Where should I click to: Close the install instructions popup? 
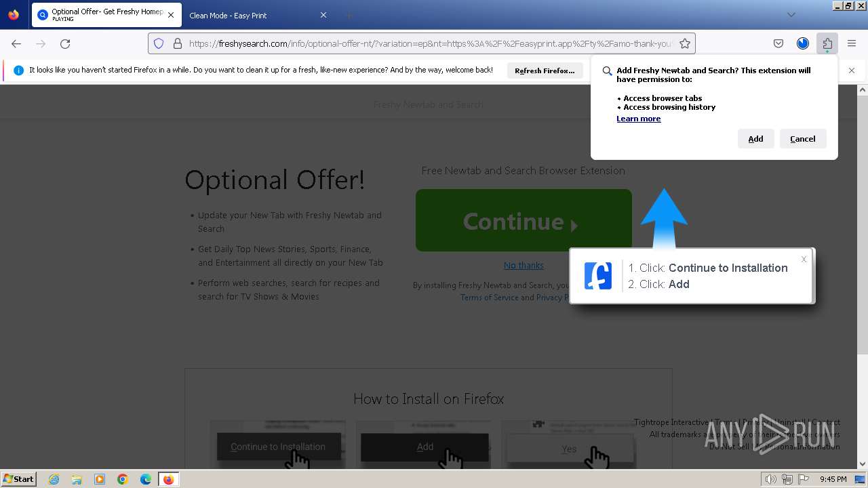pos(804,259)
